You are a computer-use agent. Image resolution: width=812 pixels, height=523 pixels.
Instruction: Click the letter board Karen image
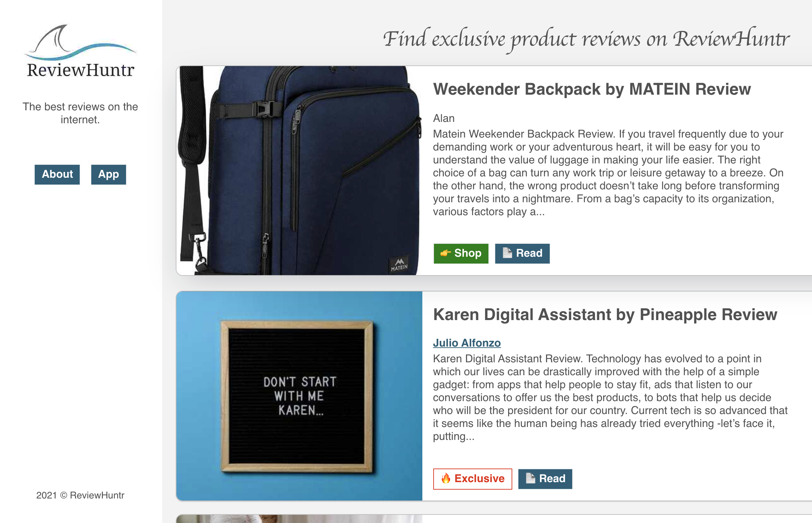click(299, 396)
